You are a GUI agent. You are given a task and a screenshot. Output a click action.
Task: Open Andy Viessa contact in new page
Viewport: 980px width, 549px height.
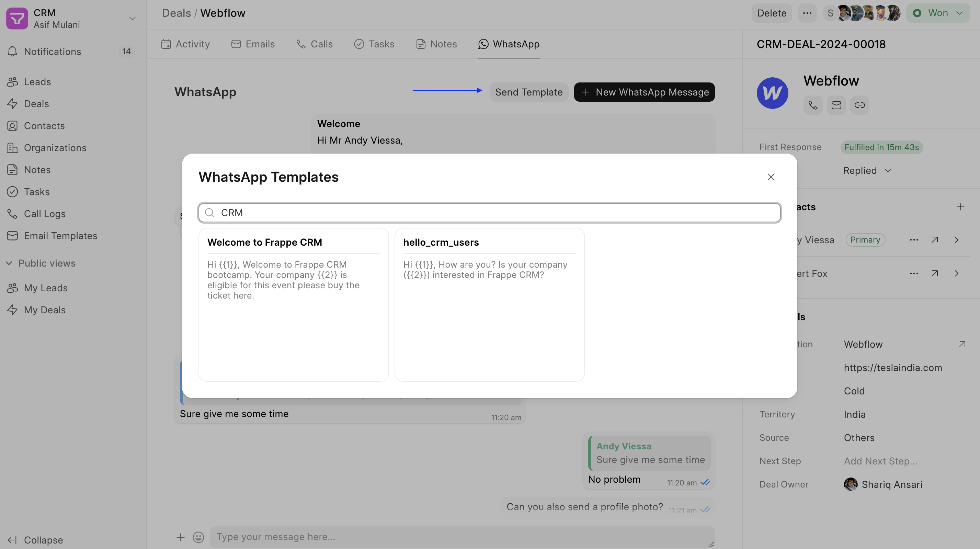(x=935, y=240)
